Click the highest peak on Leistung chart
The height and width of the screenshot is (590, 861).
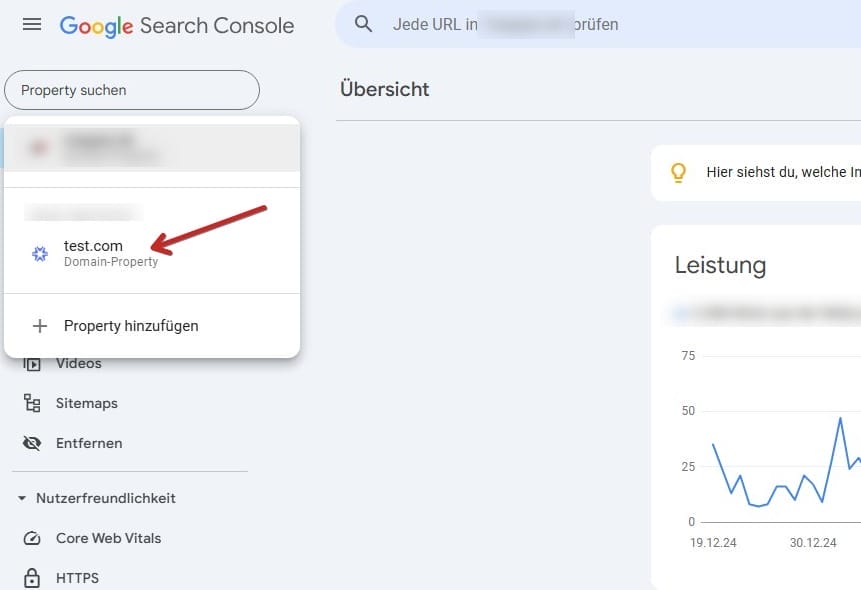840,417
